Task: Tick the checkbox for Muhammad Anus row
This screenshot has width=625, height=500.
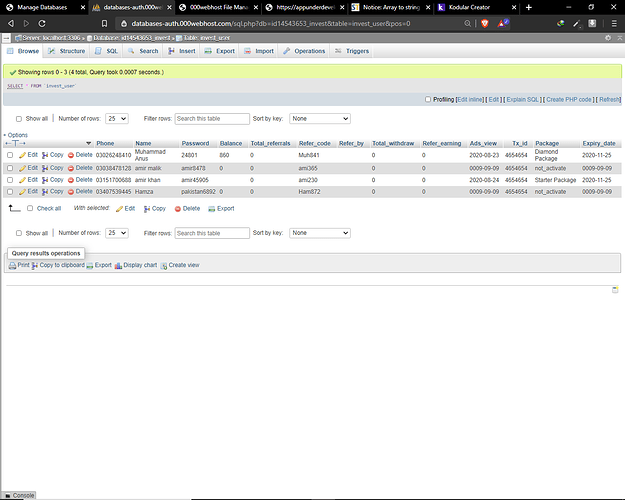Action: 10,155
